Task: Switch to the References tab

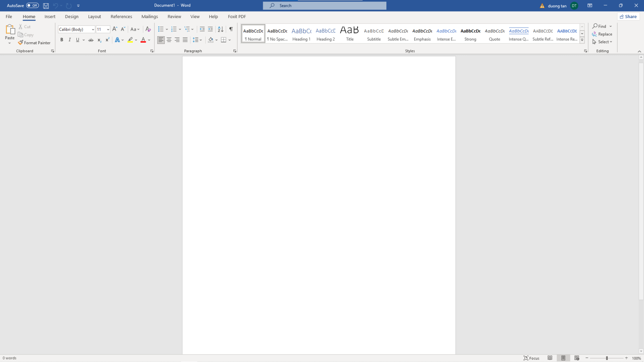Action: [x=121, y=16]
